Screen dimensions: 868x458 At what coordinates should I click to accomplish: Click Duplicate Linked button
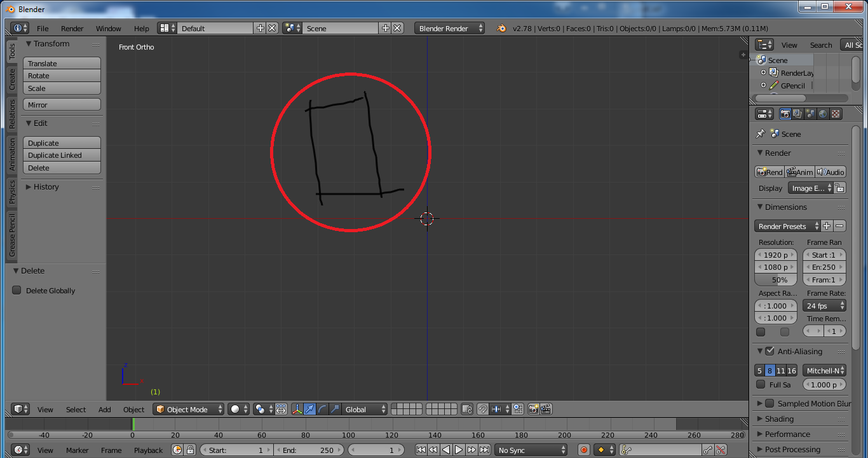tap(62, 155)
